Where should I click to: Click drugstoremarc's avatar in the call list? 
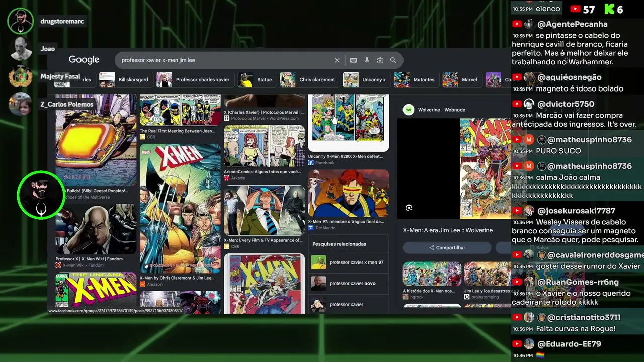click(21, 21)
